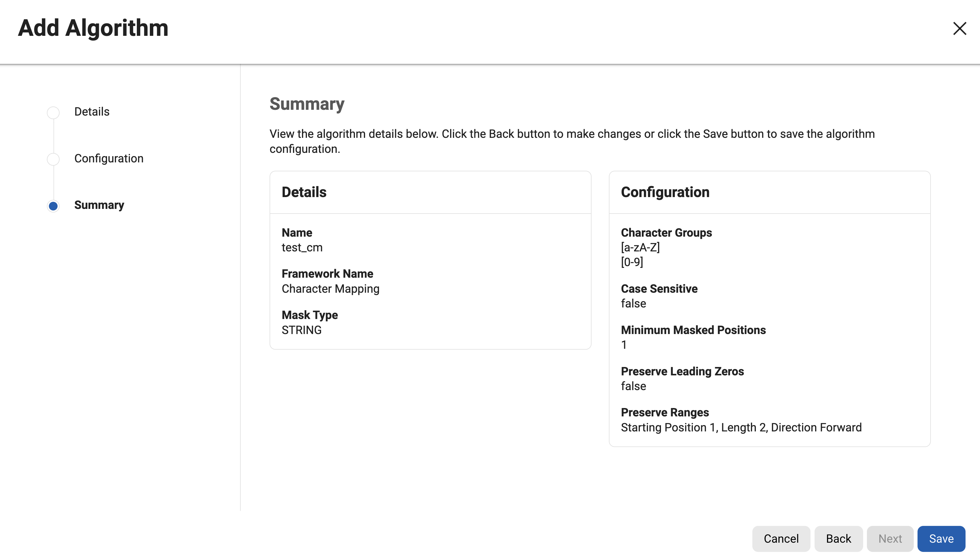Click the algorithm name test_cm
This screenshot has height=560, width=980.
coord(302,247)
